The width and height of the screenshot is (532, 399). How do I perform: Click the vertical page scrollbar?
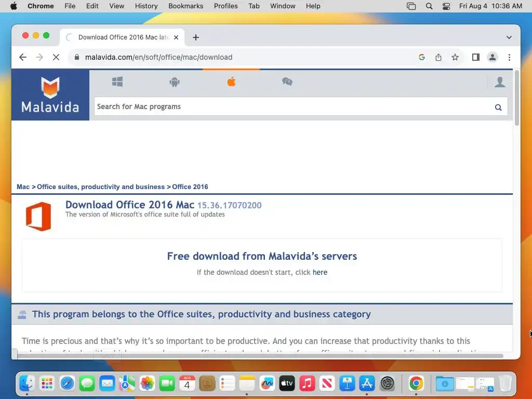517,98
